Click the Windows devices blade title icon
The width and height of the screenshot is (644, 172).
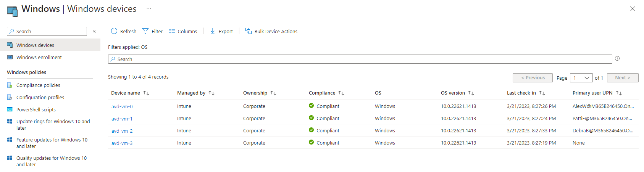click(12, 11)
